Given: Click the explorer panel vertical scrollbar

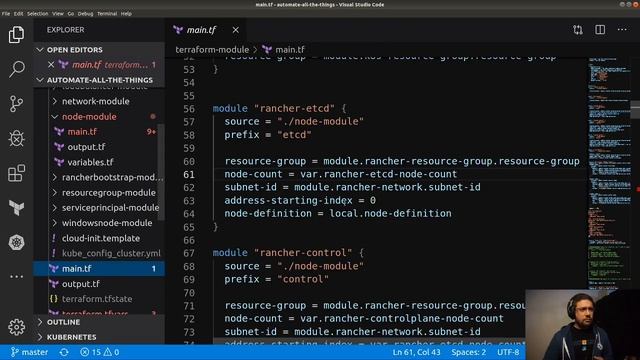Looking at the screenshot, I should pos(161,171).
